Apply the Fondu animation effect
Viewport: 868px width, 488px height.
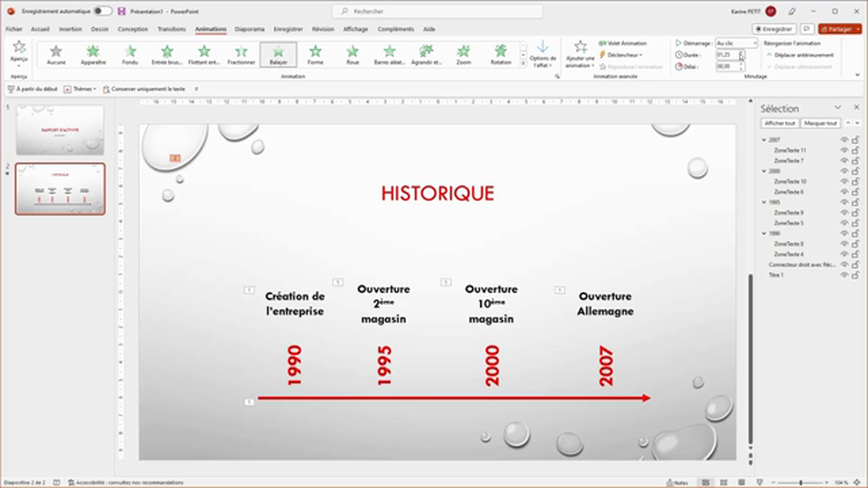tap(130, 54)
